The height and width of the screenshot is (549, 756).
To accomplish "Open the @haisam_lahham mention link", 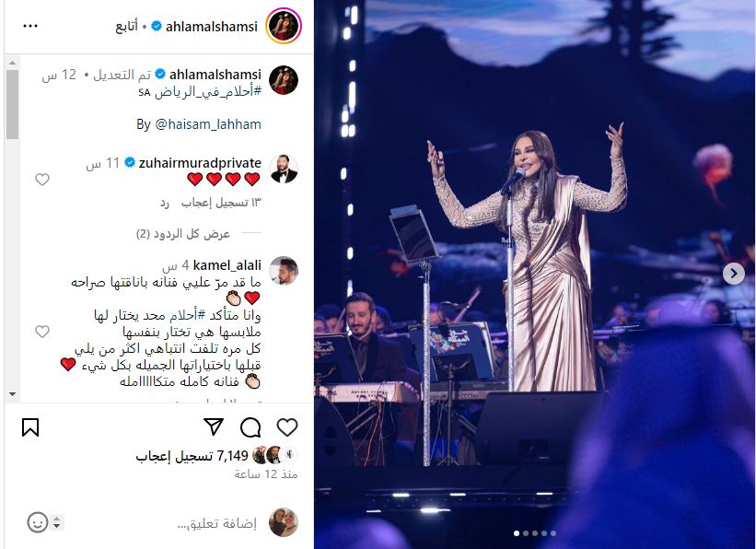I will 208,124.
